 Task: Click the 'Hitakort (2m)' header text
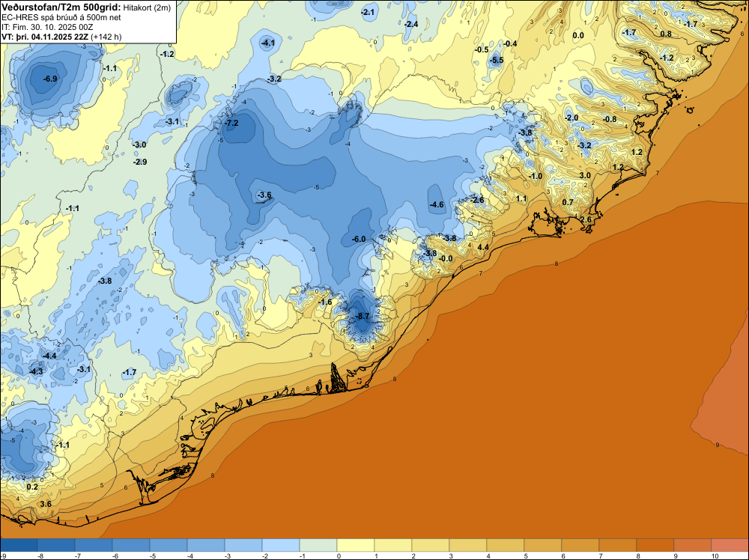pyautogui.click(x=147, y=7)
